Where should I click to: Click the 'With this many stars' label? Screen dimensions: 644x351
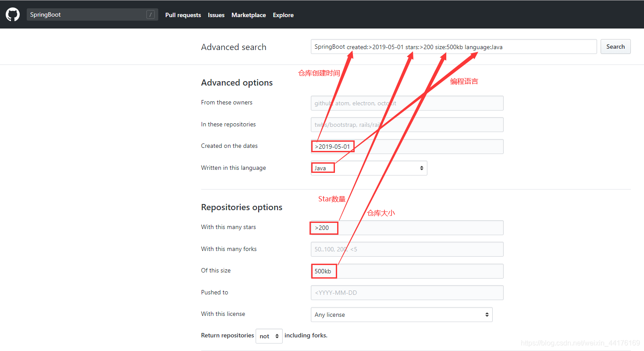pos(228,227)
